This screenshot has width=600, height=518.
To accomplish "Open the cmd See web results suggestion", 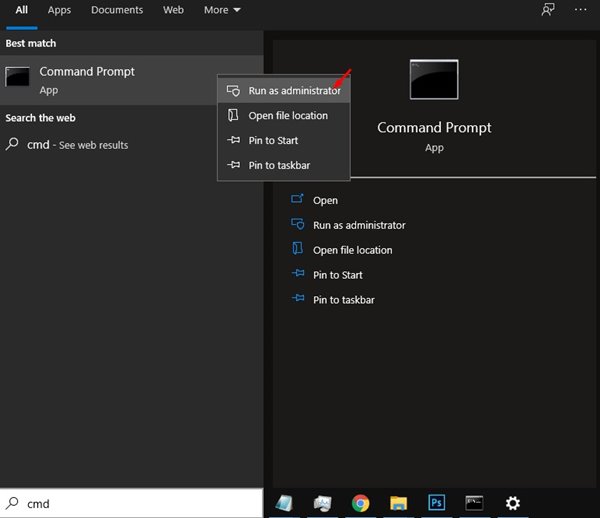I will point(77,145).
